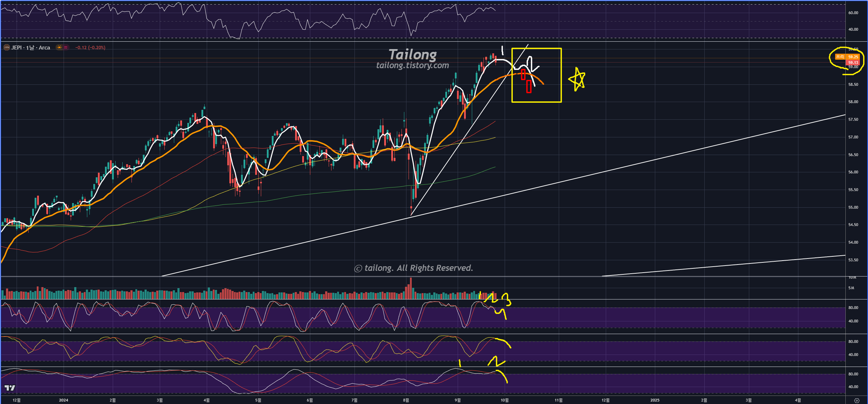Click the price change −0.12 (−0.20%) text
Viewport: 868px width, 404px height.
point(90,47)
